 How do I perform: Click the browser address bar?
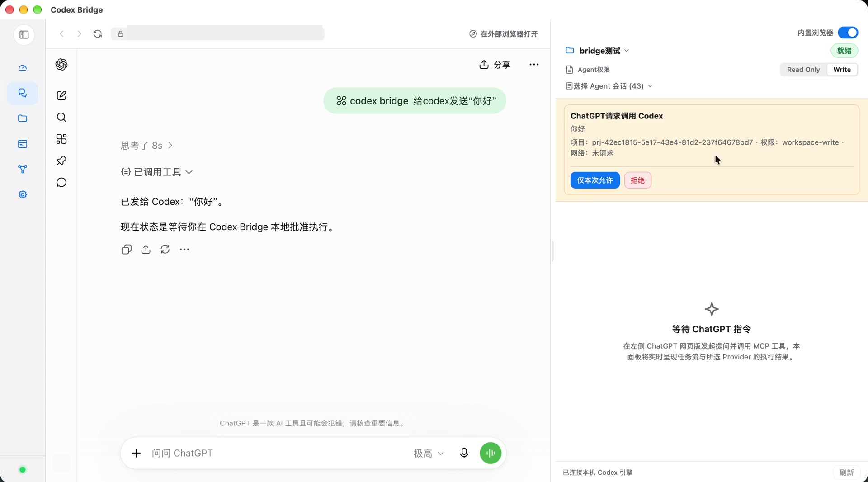(218, 34)
